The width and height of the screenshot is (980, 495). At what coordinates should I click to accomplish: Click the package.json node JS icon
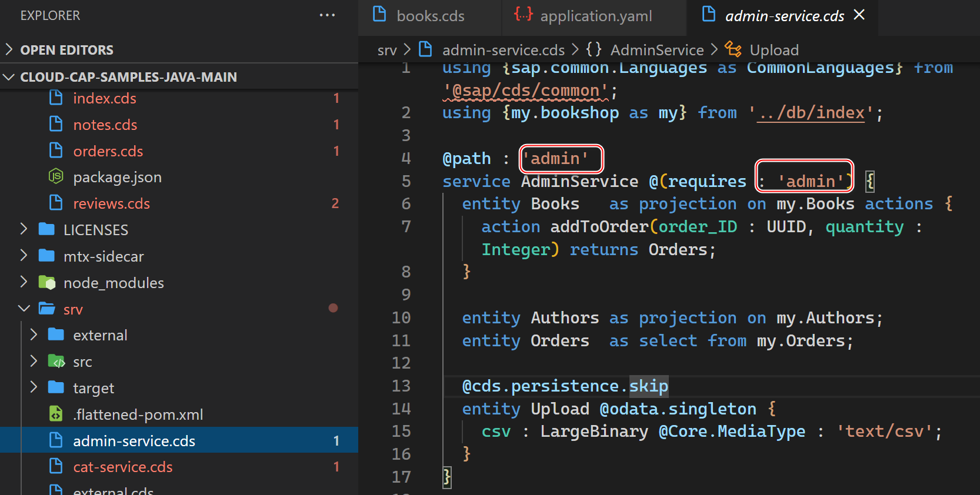coord(56,176)
